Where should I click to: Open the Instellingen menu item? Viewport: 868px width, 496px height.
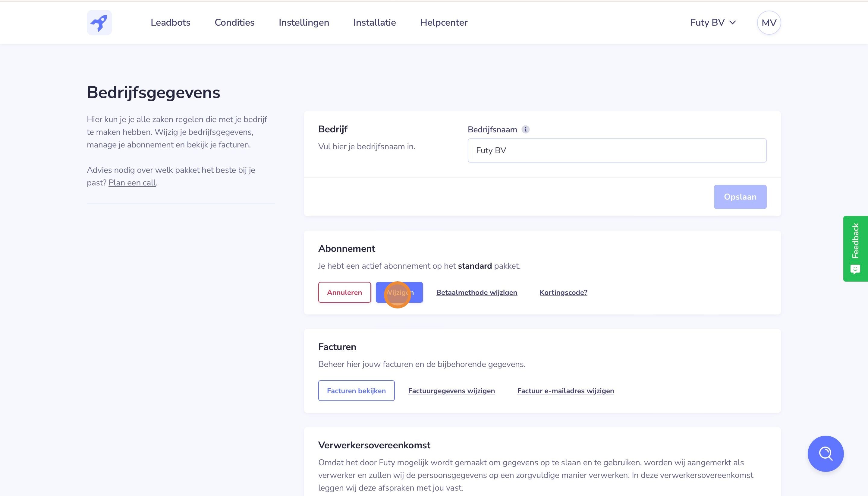304,23
